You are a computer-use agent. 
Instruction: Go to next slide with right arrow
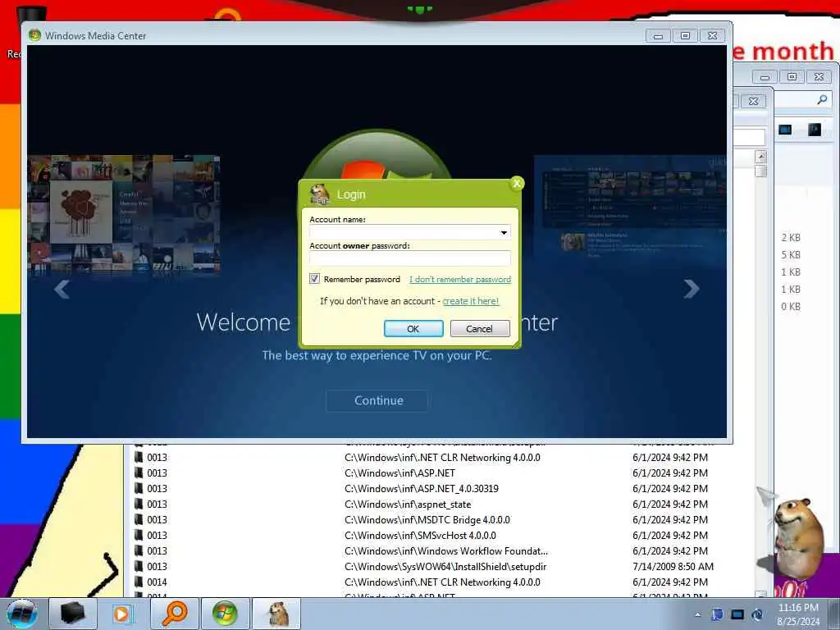pyautogui.click(x=692, y=290)
